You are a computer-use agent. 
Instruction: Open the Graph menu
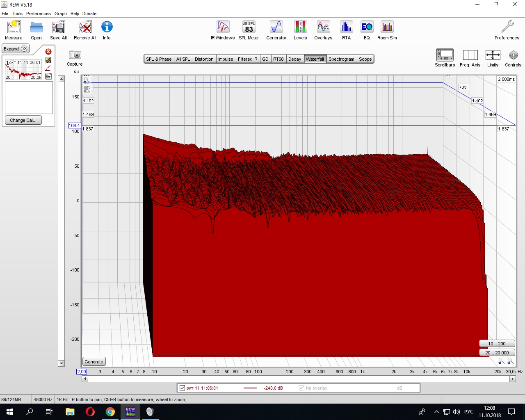61,14
